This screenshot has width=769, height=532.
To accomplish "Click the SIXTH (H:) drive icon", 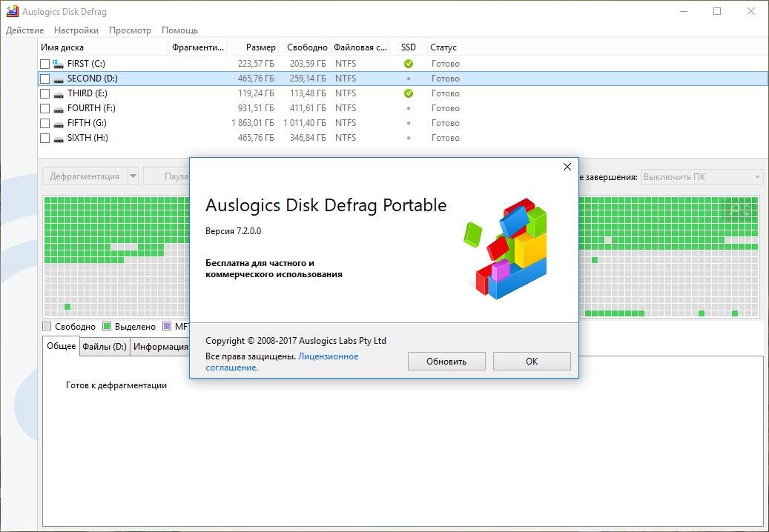I will pyautogui.click(x=59, y=138).
